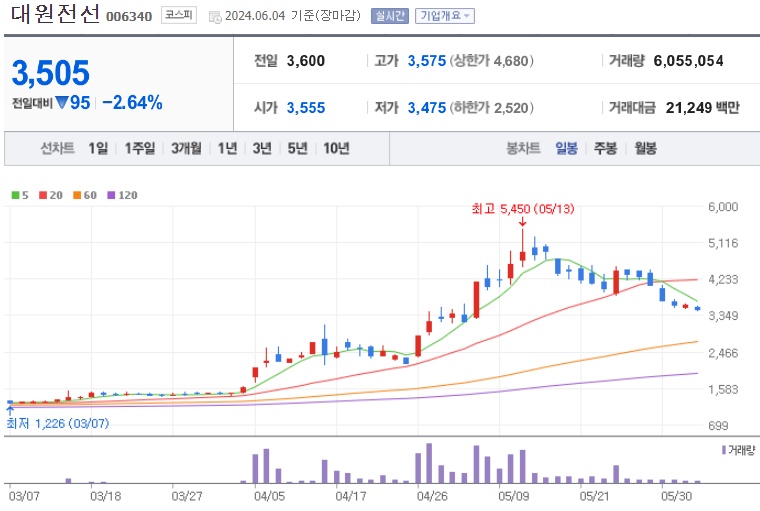Click the calendar icon beside the date

point(215,17)
